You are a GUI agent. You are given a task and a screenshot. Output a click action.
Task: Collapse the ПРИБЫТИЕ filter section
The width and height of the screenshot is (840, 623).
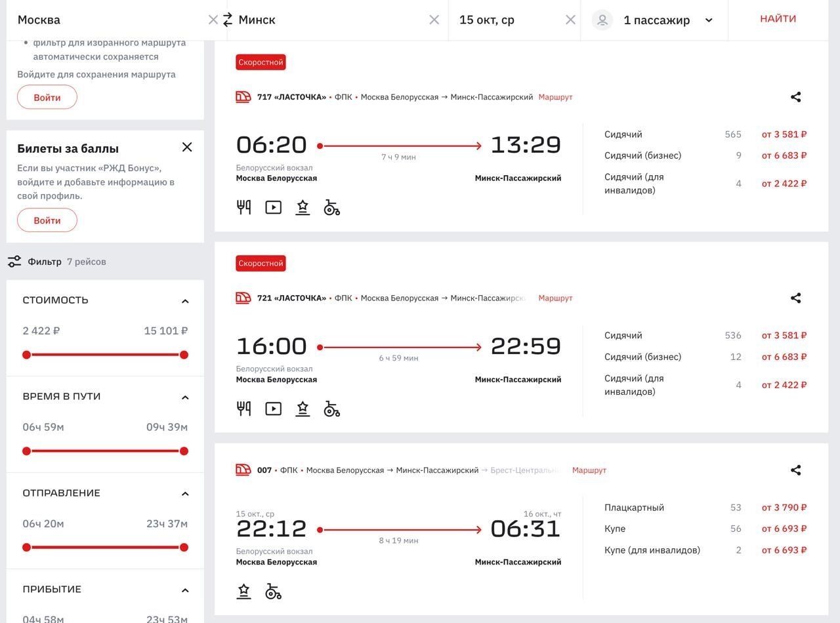point(185,590)
